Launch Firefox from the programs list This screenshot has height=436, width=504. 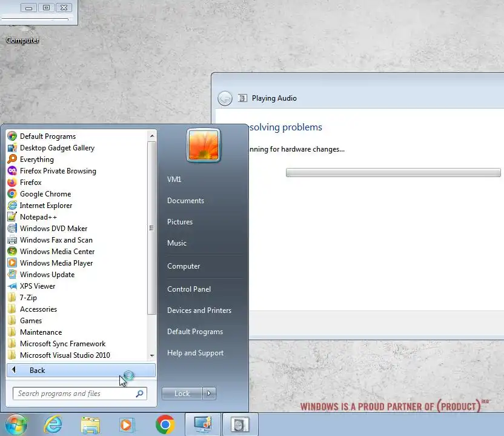(12, 183)
